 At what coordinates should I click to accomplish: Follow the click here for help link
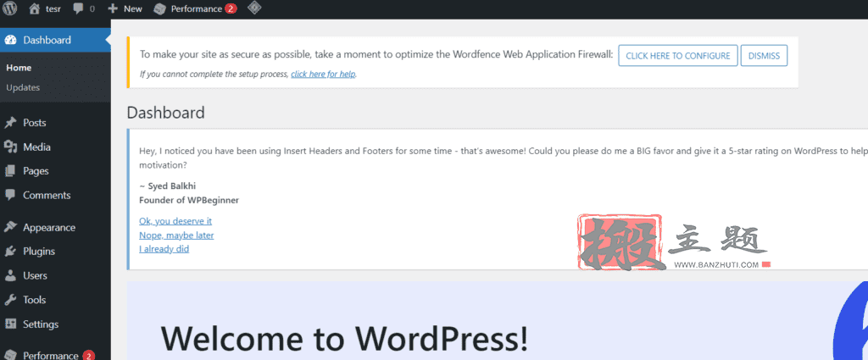coord(323,74)
